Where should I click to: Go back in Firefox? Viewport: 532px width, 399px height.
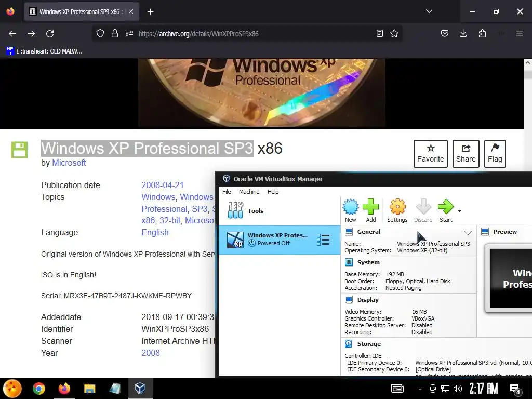[x=12, y=34]
